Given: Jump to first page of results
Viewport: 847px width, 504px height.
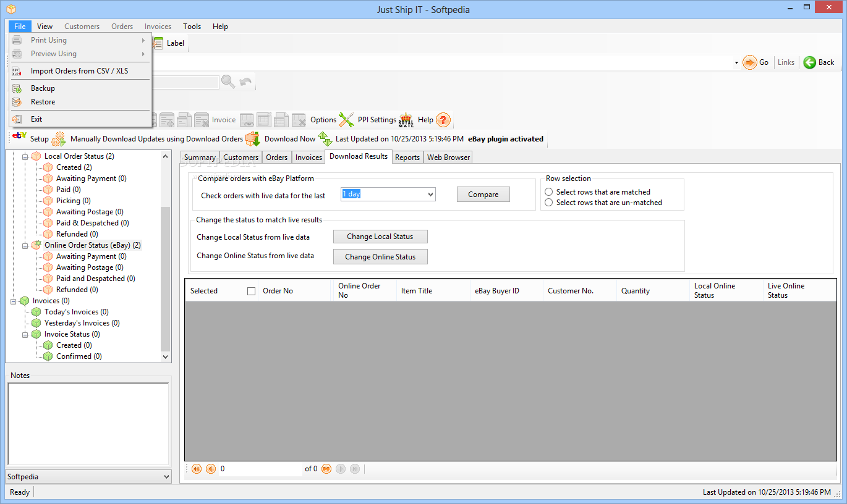Looking at the screenshot, I should tap(197, 469).
